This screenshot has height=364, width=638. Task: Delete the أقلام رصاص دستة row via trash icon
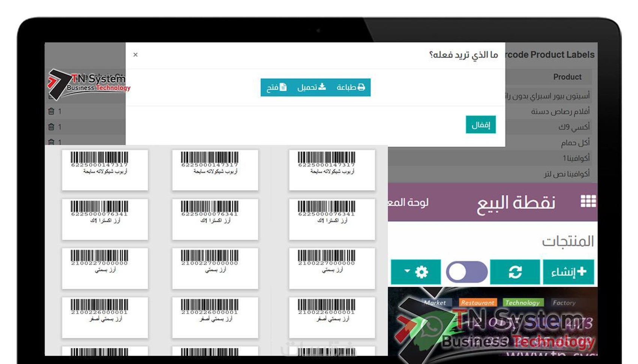(51, 111)
